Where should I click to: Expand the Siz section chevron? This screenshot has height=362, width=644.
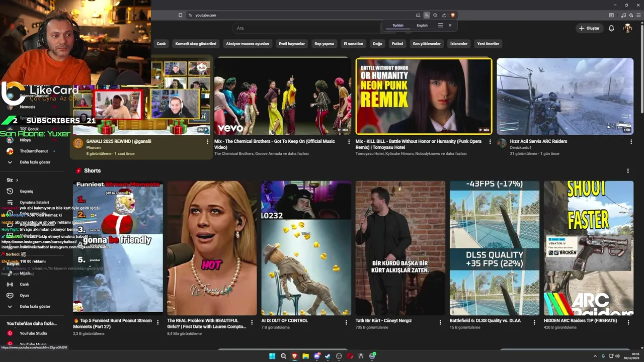point(17,180)
